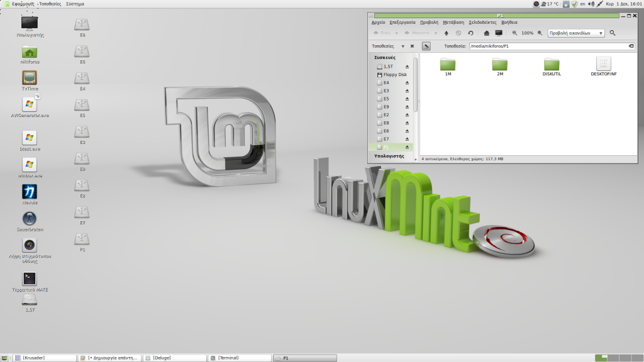Click the Μπροστά forward button
Image resolution: width=644 pixels, height=362 pixels.
[x=417, y=33]
